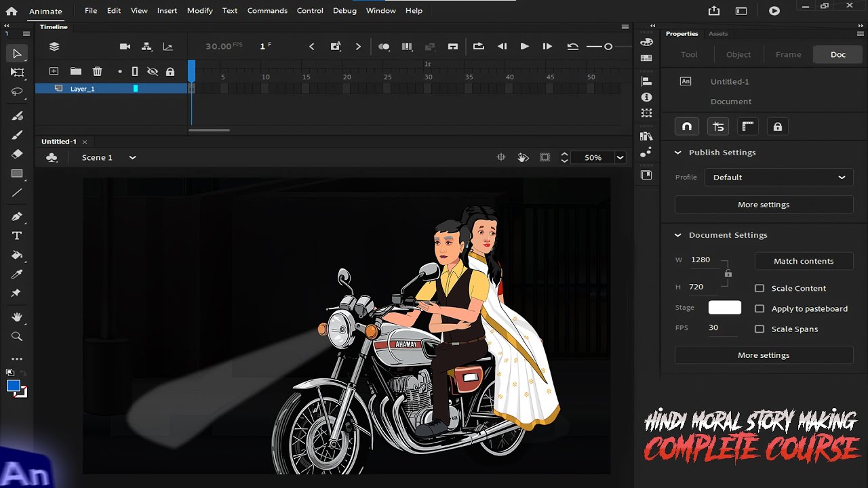This screenshot has width=868, height=488.
Task: Delete the selected layer with trash icon
Action: click(x=97, y=71)
